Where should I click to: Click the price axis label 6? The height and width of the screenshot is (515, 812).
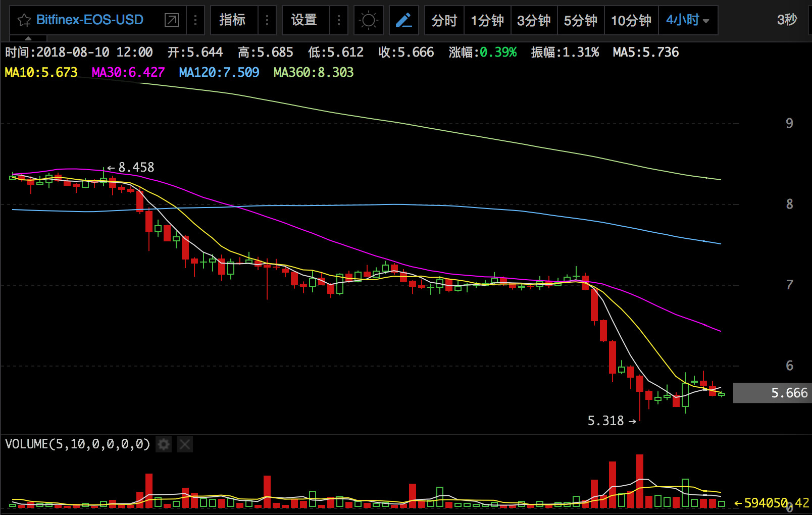pyautogui.click(x=789, y=366)
